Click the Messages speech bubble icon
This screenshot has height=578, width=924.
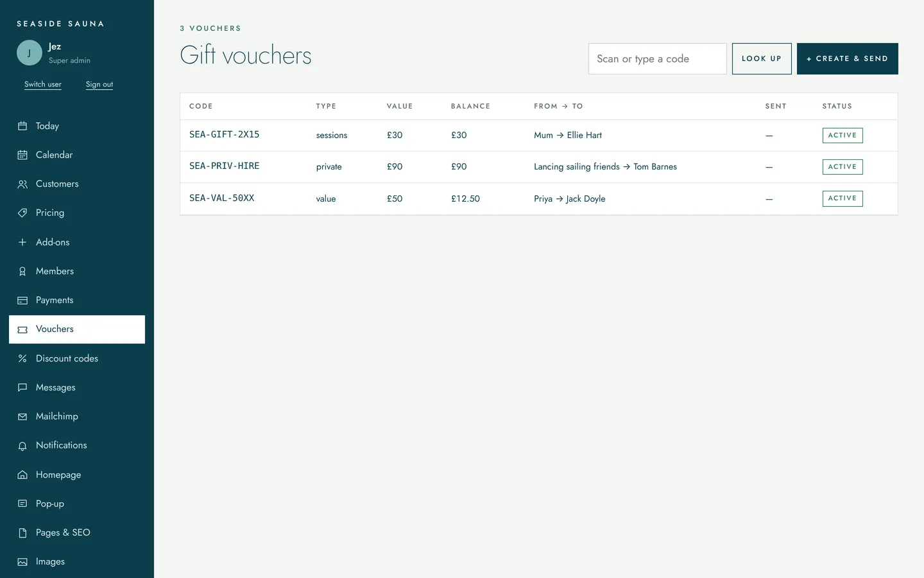click(22, 387)
